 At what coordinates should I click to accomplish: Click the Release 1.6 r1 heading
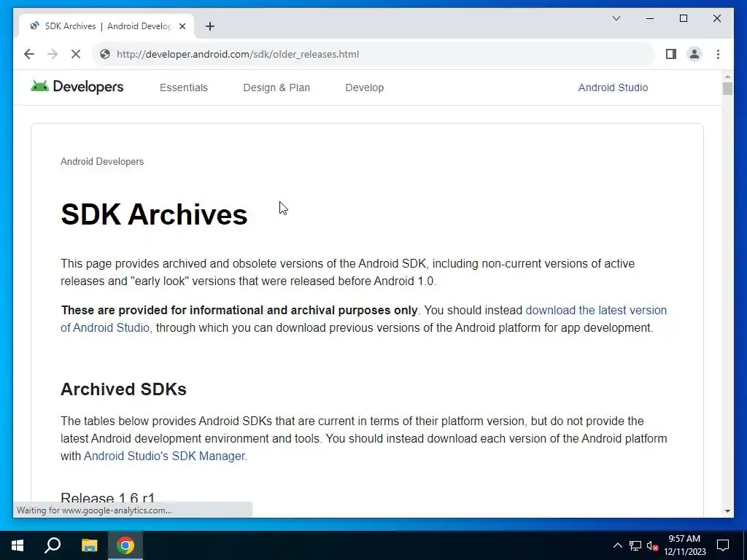click(108, 498)
